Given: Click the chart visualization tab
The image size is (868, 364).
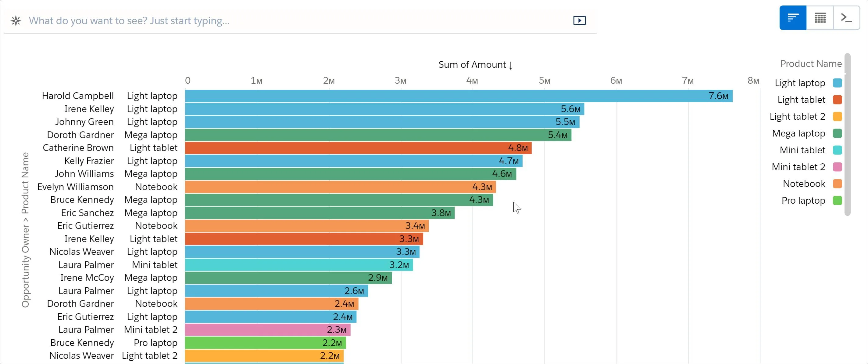Looking at the screenshot, I should (x=793, y=18).
